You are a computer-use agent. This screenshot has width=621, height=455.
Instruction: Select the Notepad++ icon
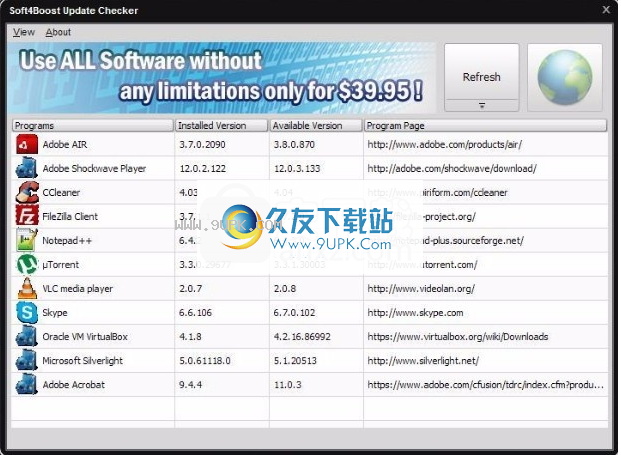tap(27, 240)
